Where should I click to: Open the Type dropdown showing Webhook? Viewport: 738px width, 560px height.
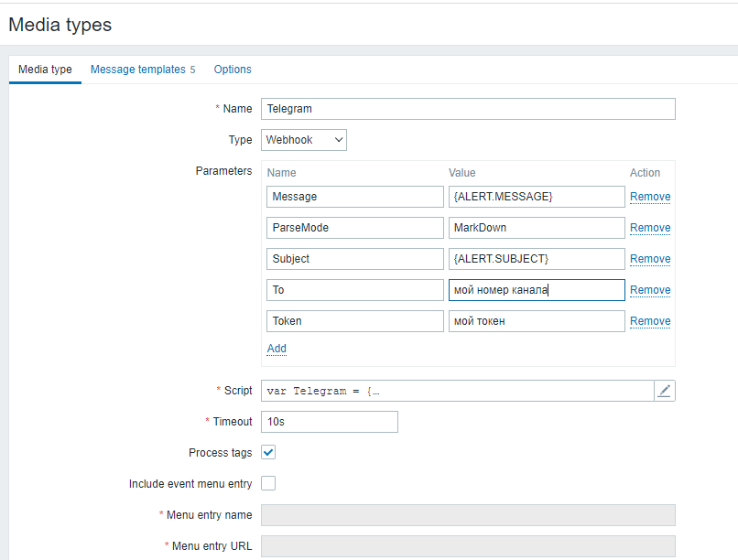(304, 140)
